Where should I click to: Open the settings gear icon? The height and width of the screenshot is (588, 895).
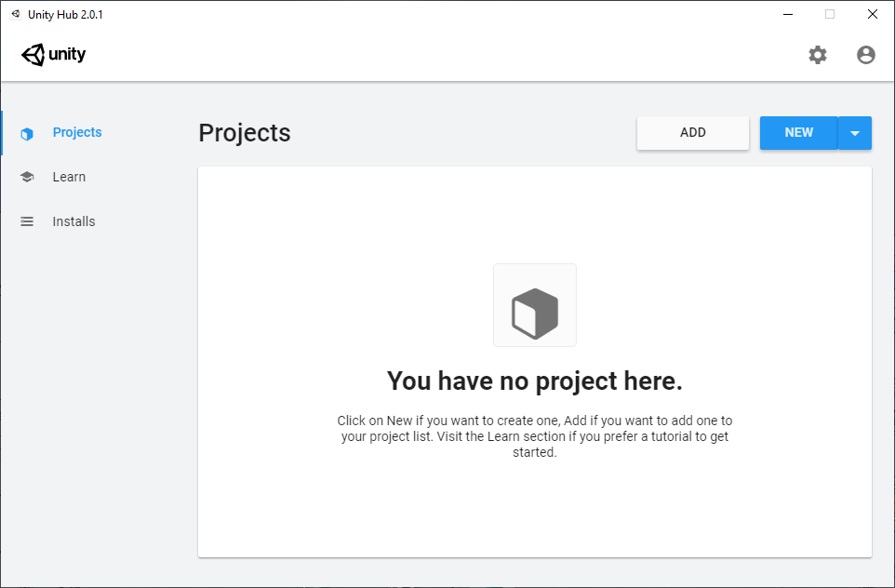pos(818,55)
